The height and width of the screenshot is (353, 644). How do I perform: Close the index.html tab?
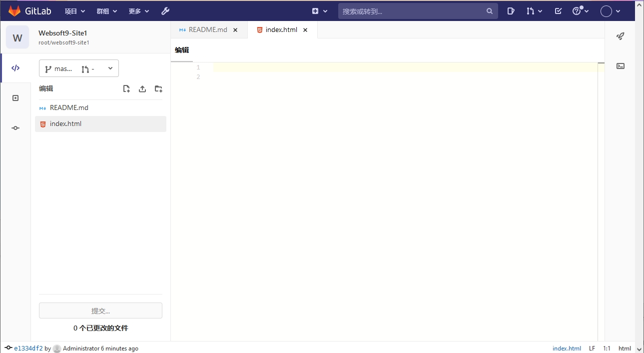tap(305, 30)
